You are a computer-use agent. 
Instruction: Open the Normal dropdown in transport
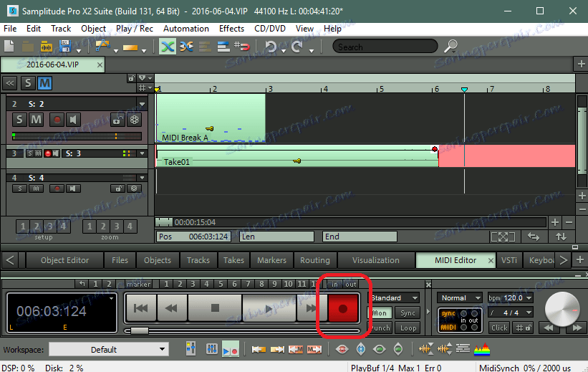tap(459, 298)
